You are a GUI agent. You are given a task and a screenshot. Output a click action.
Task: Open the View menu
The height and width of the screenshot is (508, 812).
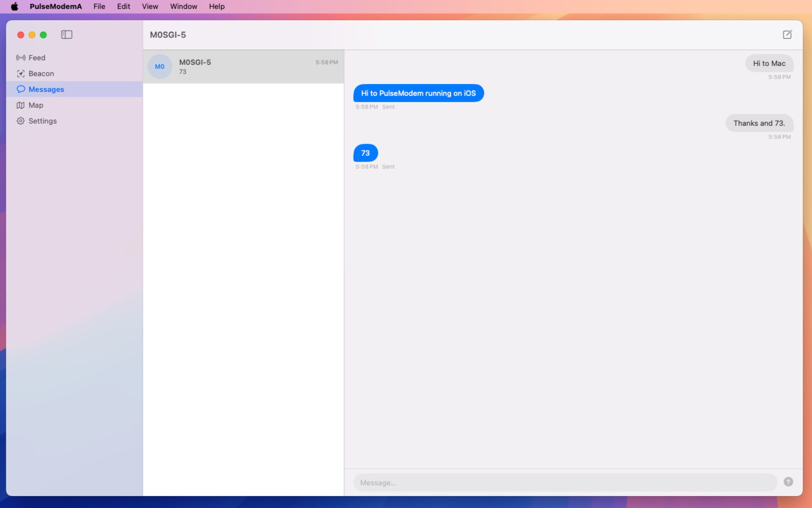point(150,6)
